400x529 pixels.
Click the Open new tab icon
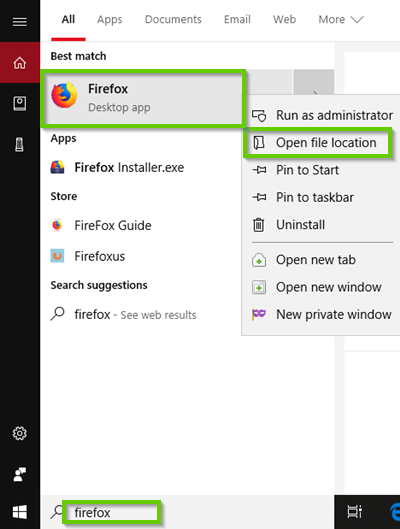pos(259,260)
